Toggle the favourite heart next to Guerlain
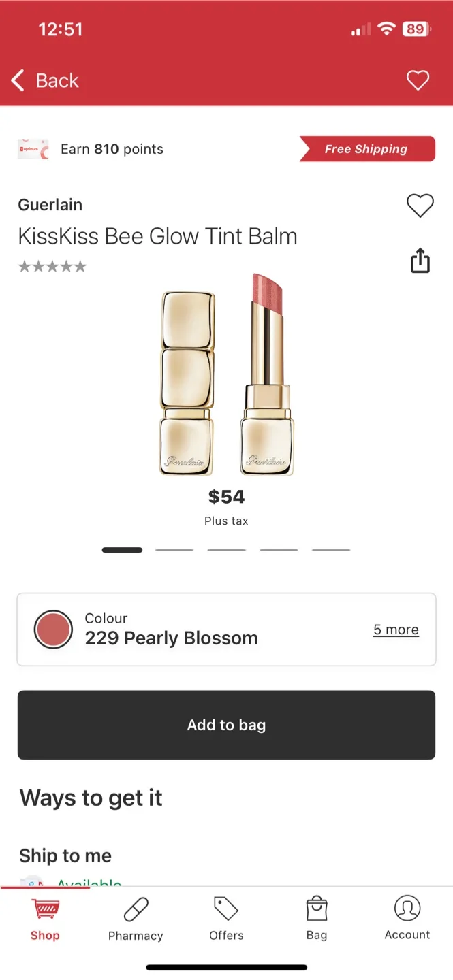This screenshot has width=453, height=980. click(420, 206)
